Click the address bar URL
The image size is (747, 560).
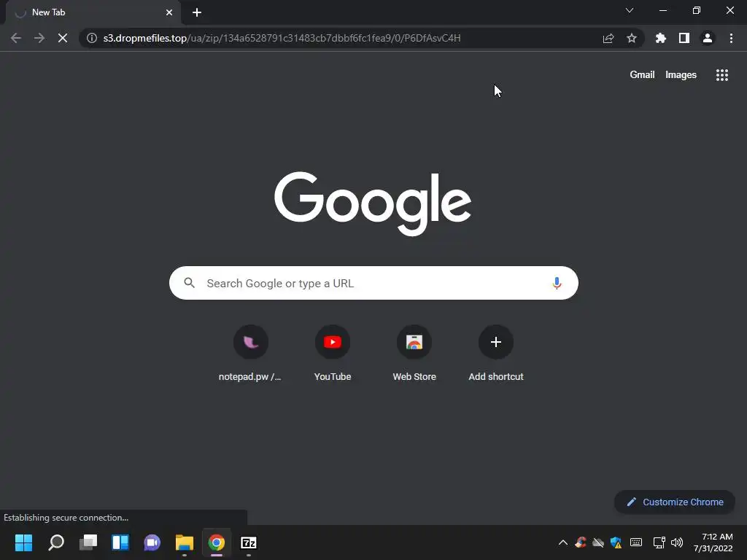282,38
